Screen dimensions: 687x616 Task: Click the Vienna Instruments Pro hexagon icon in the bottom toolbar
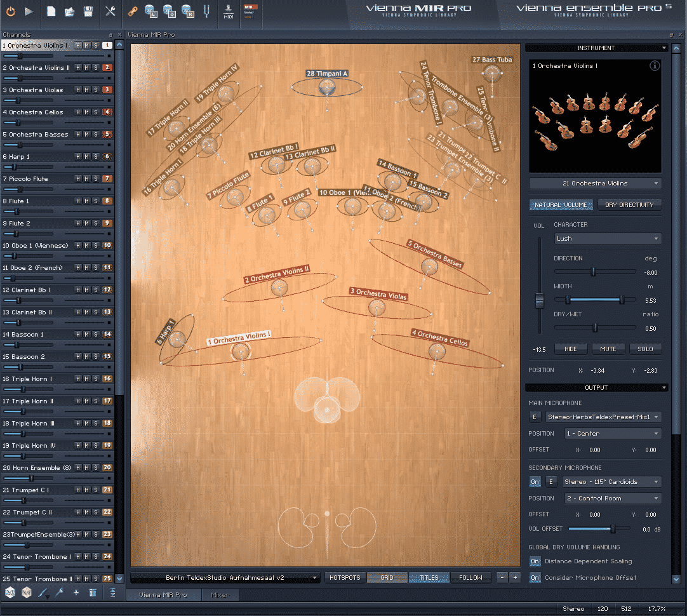(x=10, y=593)
